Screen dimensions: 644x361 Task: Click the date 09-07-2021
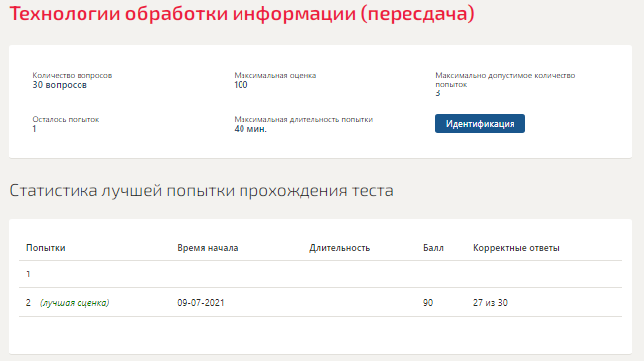click(x=201, y=303)
